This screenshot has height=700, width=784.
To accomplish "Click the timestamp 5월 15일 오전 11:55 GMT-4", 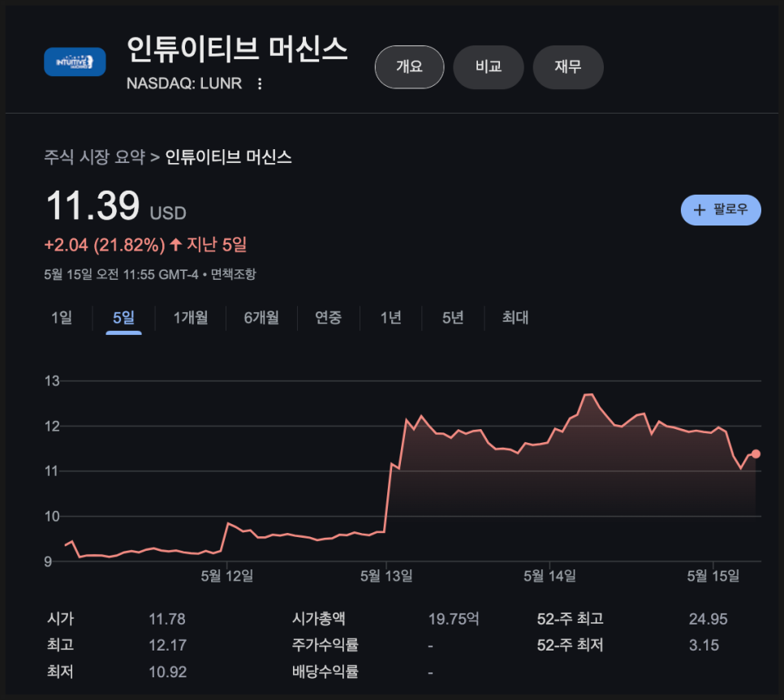I will (121, 274).
